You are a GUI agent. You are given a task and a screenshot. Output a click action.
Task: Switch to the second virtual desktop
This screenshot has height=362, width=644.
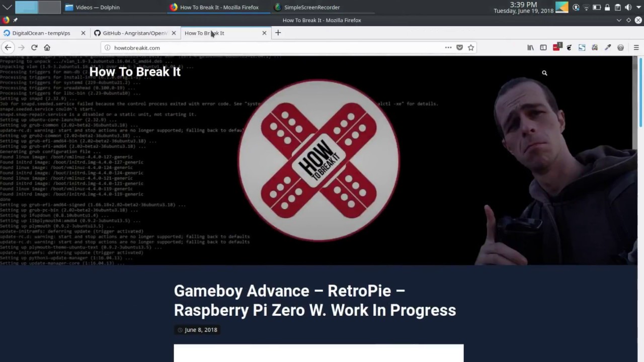[49, 7]
